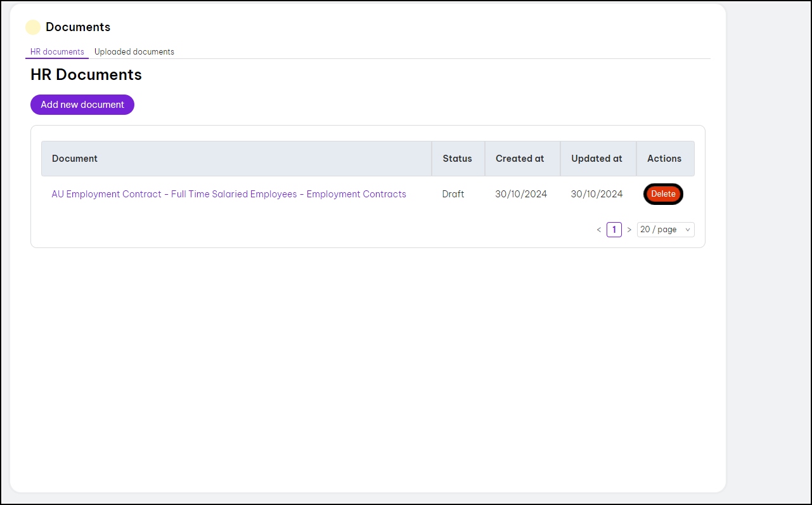Click the yellow circle icon beside Documents

[x=33, y=27]
